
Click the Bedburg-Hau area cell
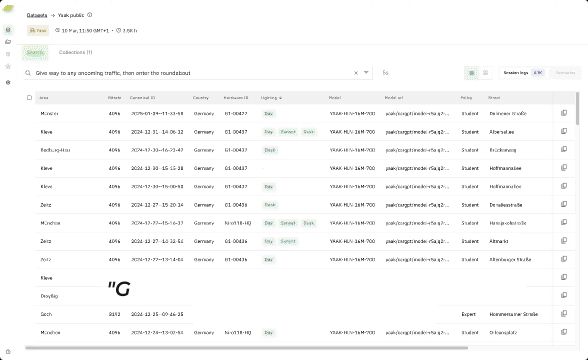tap(56, 150)
